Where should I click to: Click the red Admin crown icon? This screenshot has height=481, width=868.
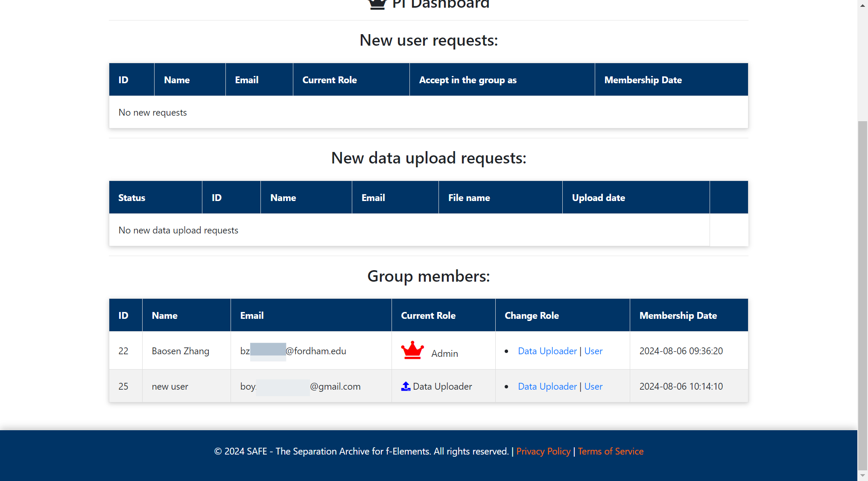click(412, 350)
